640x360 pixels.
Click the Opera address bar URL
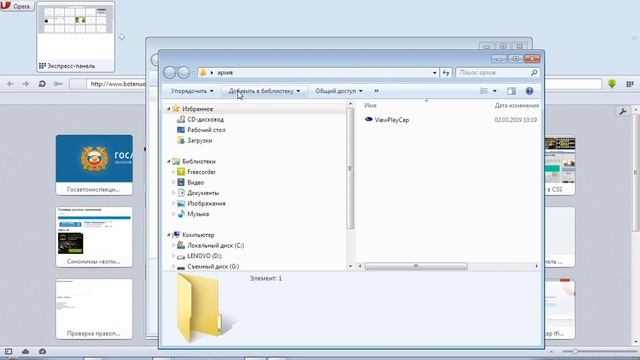(118, 84)
